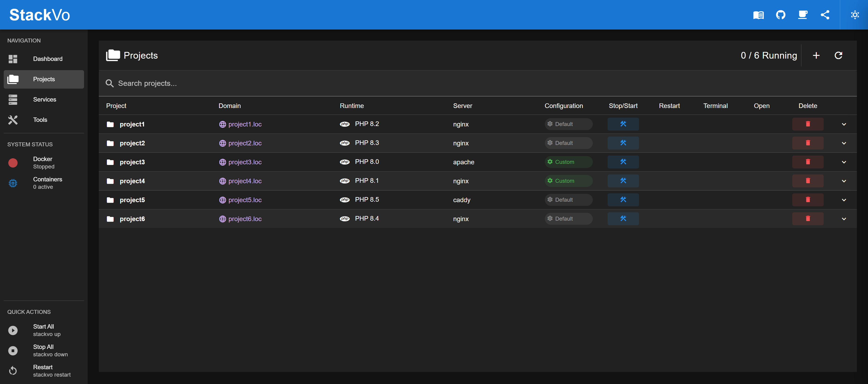Viewport: 868px width, 384px height.
Task: Click the Containers status icon
Action: [13, 183]
